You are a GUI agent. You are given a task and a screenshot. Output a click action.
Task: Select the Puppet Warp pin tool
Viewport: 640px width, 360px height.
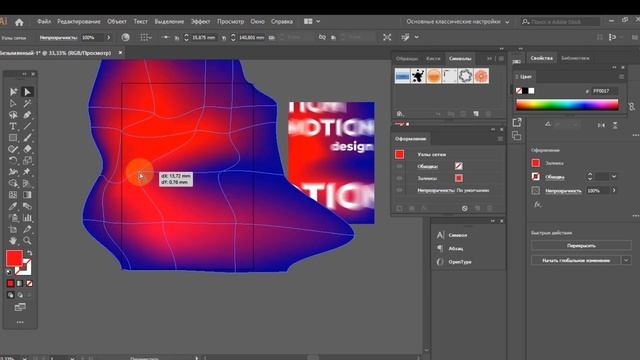pyautogui.click(x=27, y=172)
